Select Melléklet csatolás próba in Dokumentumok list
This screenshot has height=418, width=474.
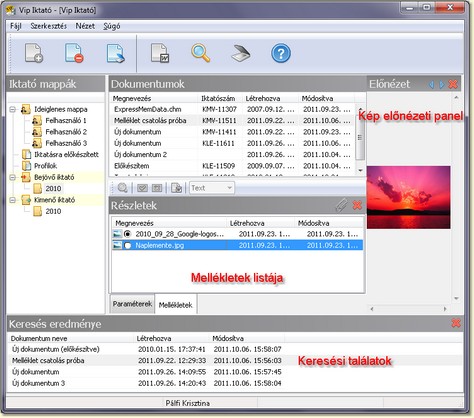(232, 120)
